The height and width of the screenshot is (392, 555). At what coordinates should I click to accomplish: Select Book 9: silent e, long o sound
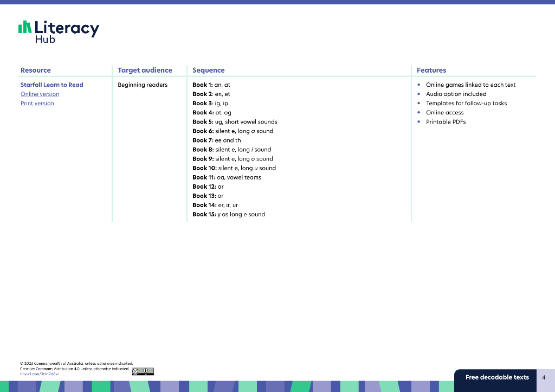pyautogui.click(x=233, y=159)
